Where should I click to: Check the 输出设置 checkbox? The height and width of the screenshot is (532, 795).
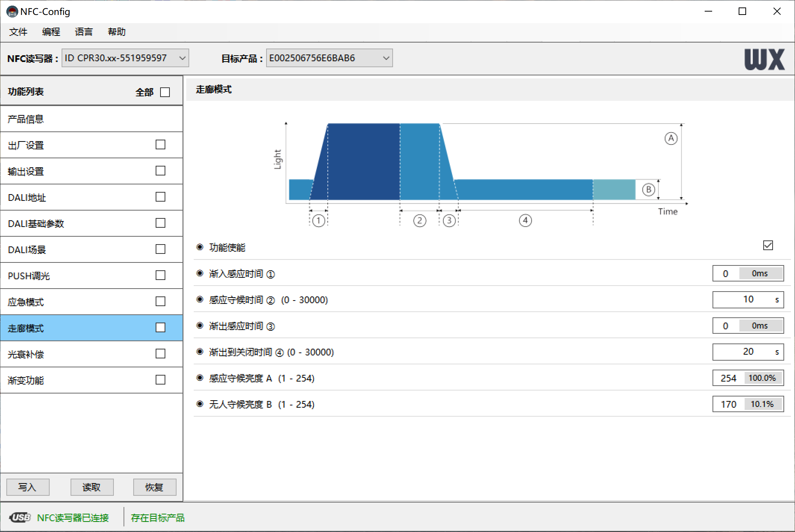pos(160,171)
